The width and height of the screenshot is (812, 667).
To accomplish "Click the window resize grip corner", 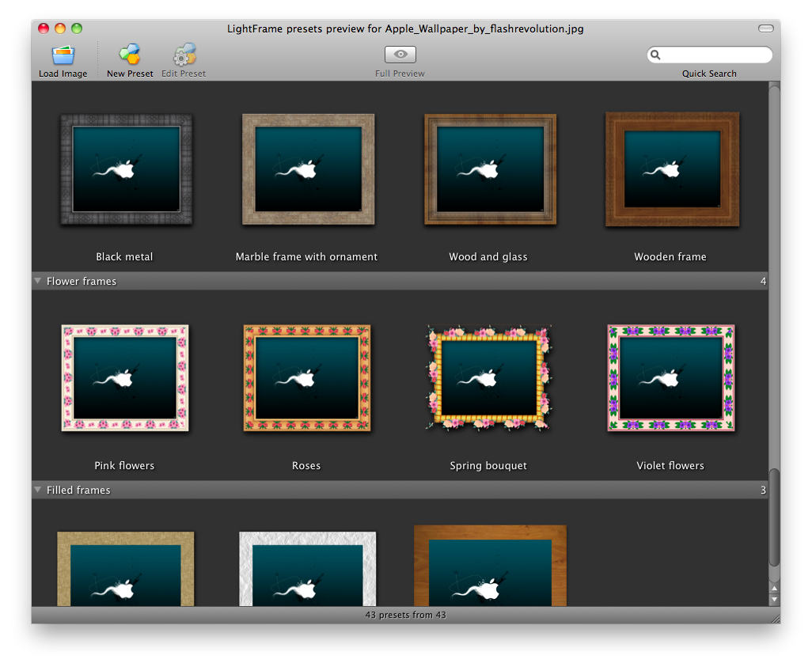I will pos(776,618).
